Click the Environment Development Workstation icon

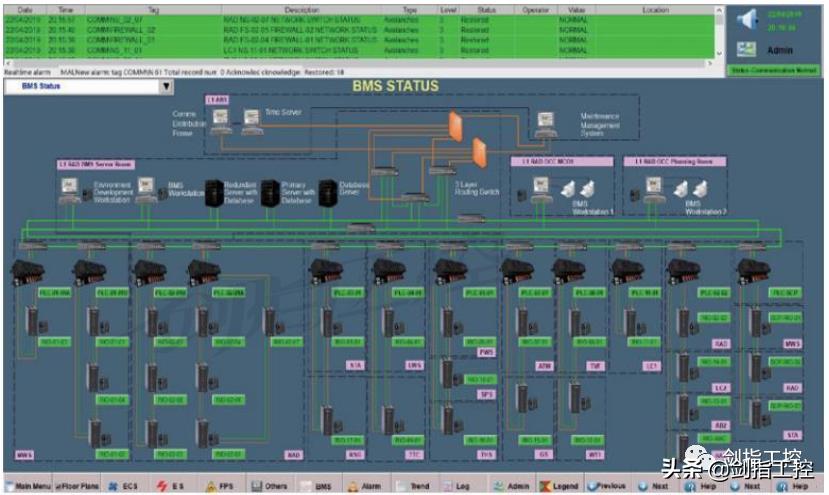coord(70,191)
